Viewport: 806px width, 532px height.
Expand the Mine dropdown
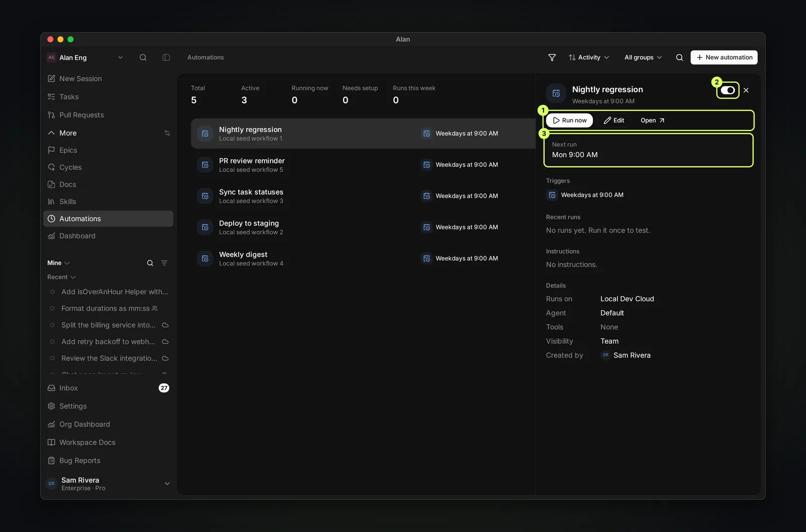click(x=58, y=263)
